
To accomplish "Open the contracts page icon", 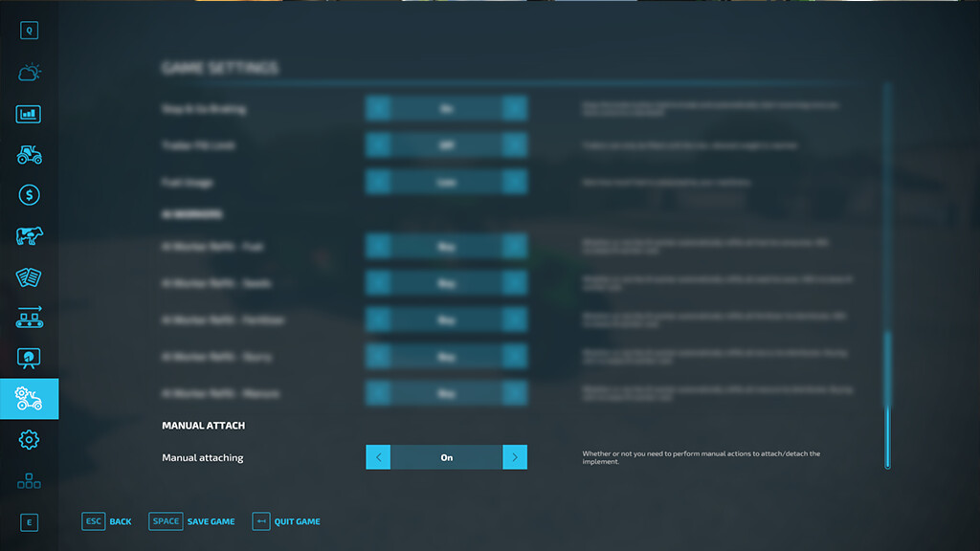I will [x=29, y=277].
